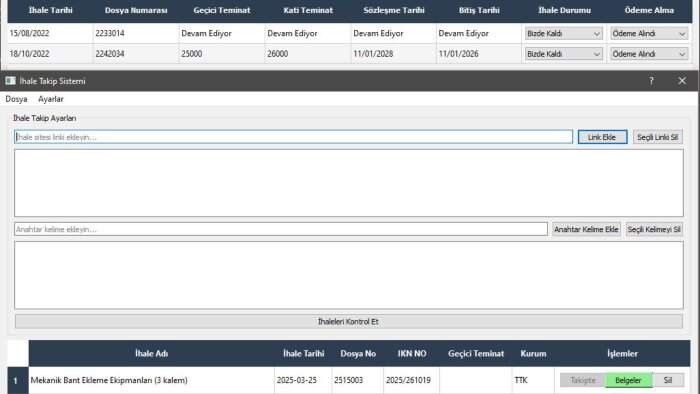This screenshot has width=700, height=394.
Task: Select the 26000 Kati Teminat cell
Action: pyautogui.click(x=308, y=54)
